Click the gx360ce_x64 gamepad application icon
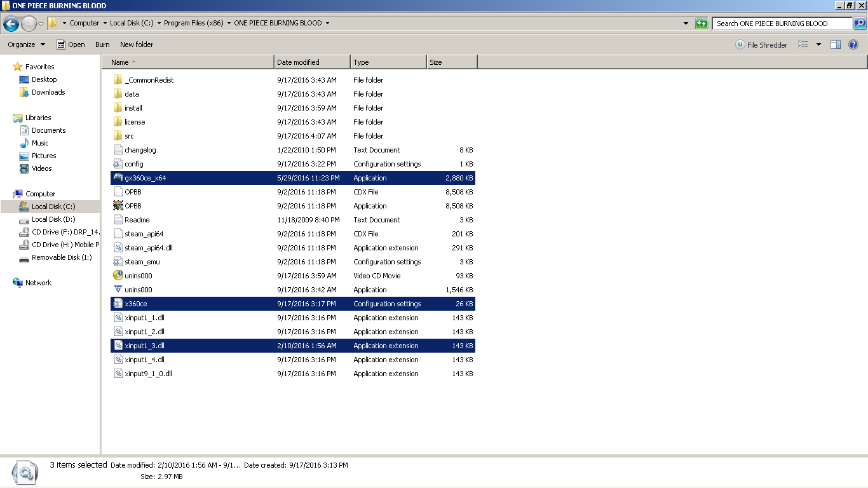 118,178
